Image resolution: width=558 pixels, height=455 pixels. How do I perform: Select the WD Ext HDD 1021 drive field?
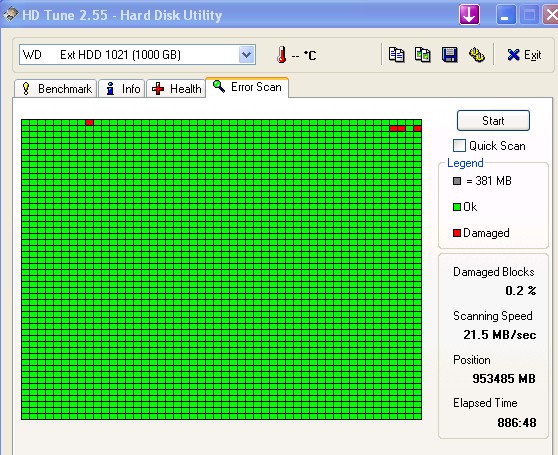137,55
